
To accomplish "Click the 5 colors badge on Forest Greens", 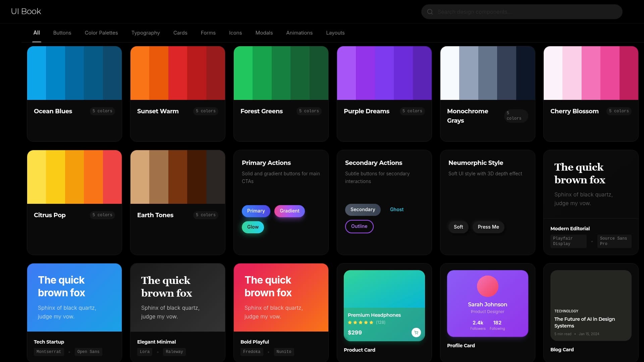I will coord(309,111).
